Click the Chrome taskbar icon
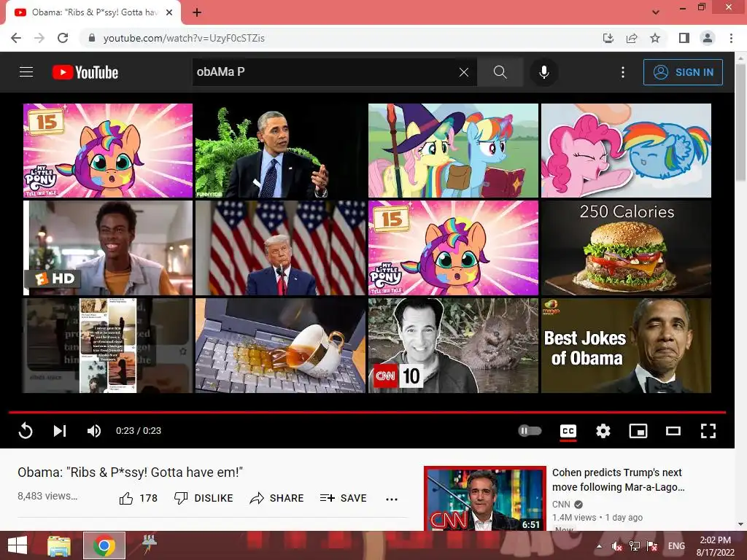The image size is (747, 560). (104, 545)
